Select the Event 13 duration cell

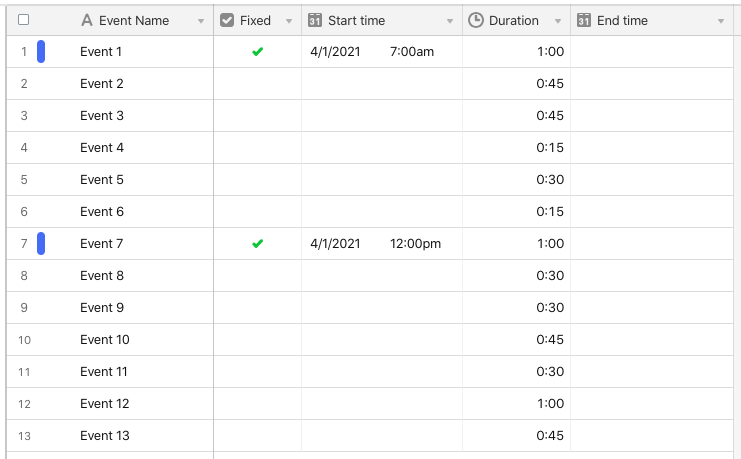pyautogui.click(x=517, y=435)
